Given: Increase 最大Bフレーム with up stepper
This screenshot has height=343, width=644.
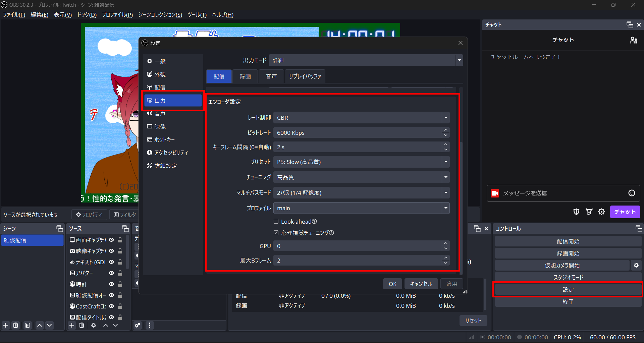Looking at the screenshot, I should click(x=446, y=258).
